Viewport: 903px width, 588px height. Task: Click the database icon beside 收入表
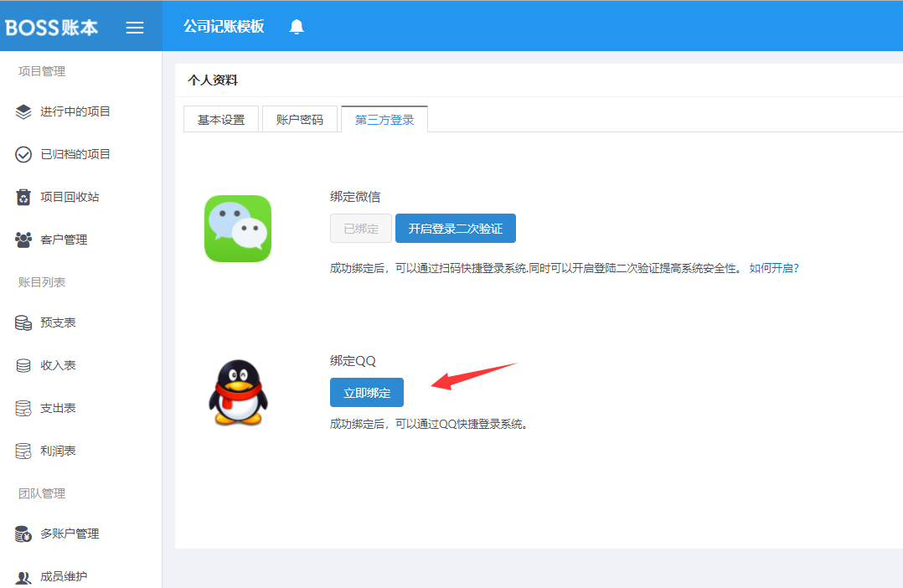[23, 366]
